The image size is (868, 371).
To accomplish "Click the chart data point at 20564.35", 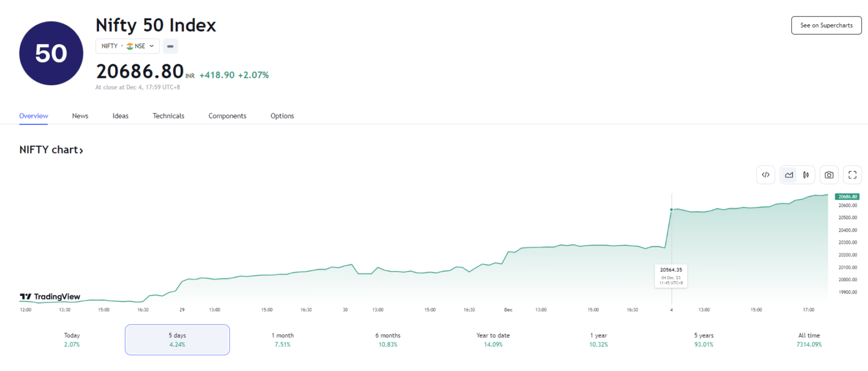I will 671,209.
